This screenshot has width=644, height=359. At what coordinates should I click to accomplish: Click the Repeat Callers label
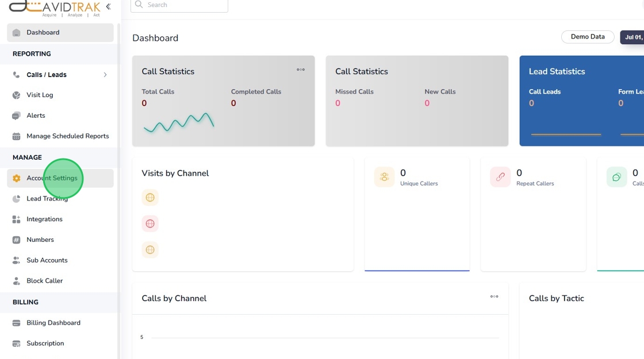(535, 183)
